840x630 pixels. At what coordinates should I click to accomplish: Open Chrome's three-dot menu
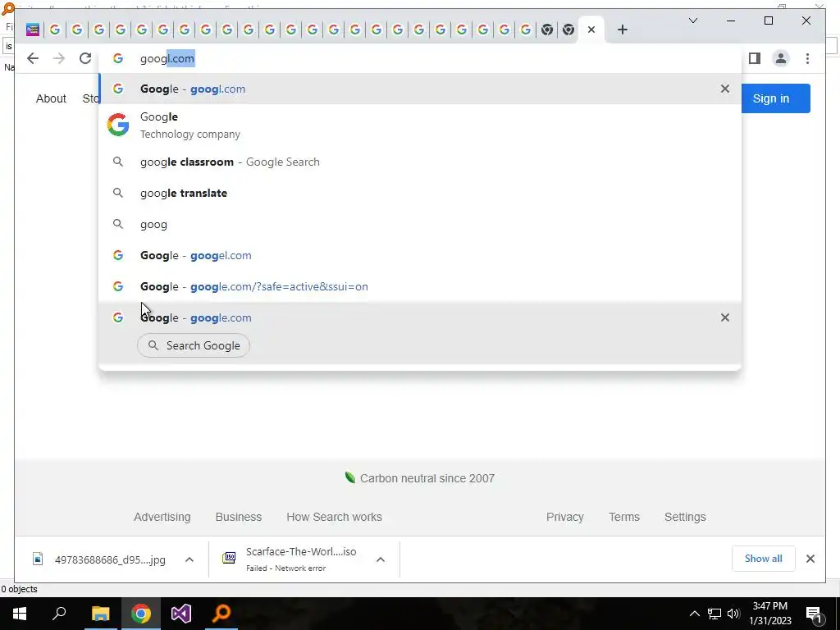point(807,58)
